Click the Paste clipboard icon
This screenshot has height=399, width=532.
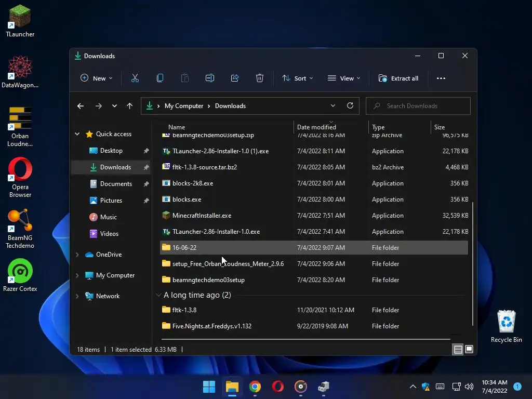pyautogui.click(x=185, y=78)
